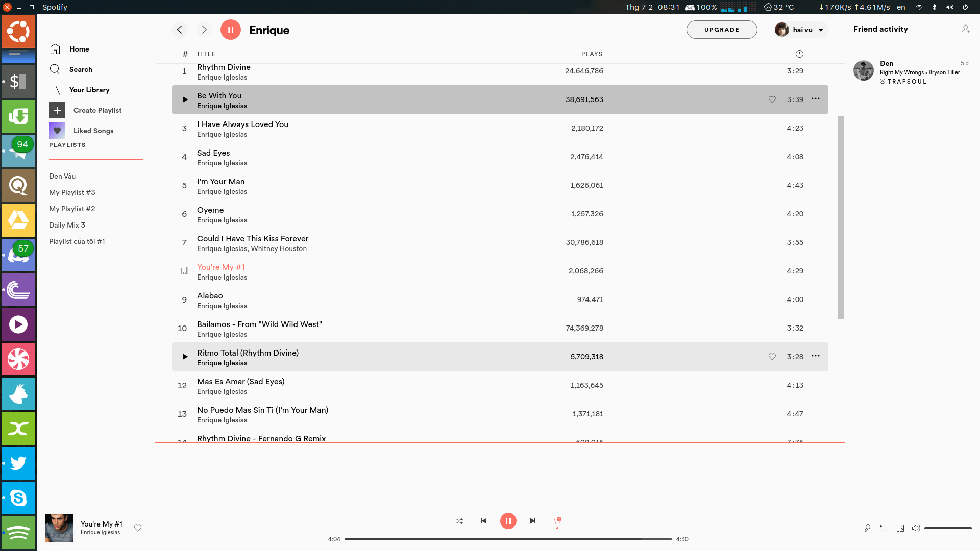Sort by the duration clock icon

point(799,54)
